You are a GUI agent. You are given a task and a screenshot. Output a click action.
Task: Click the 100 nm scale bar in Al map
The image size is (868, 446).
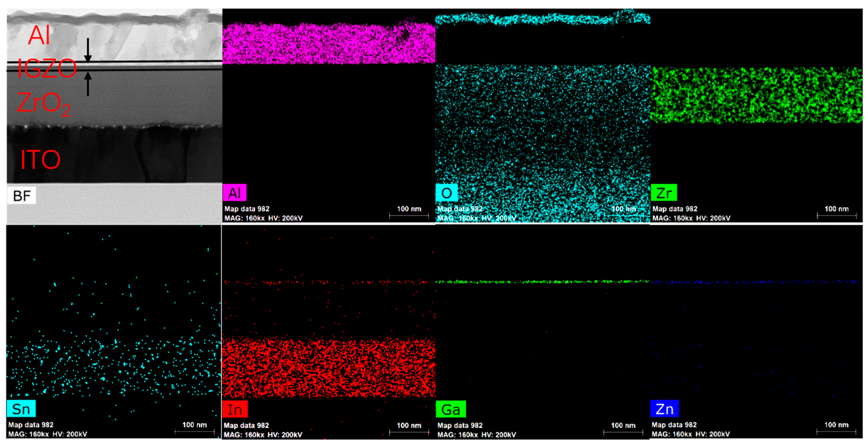pyautogui.click(x=409, y=215)
